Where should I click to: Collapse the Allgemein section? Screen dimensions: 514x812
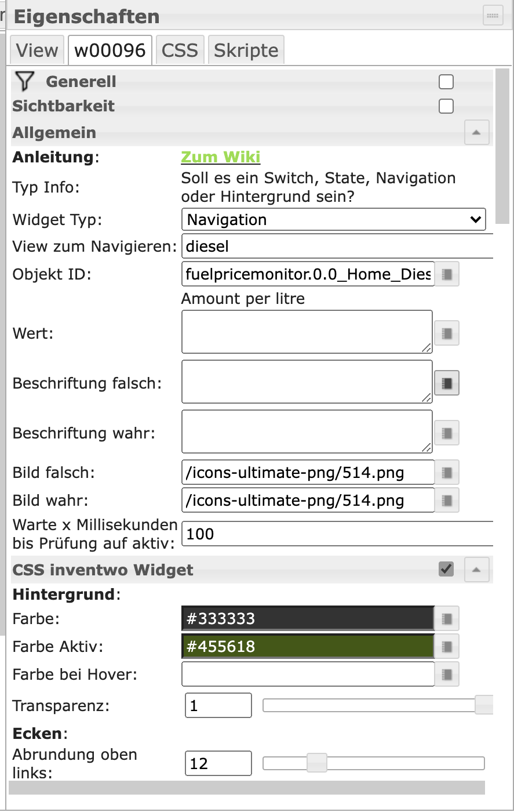(x=476, y=133)
